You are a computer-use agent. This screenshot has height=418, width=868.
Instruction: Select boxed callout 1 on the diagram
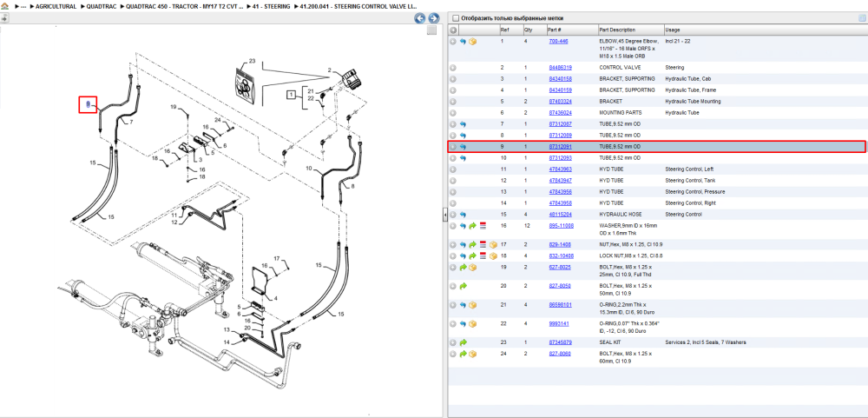[x=290, y=96]
